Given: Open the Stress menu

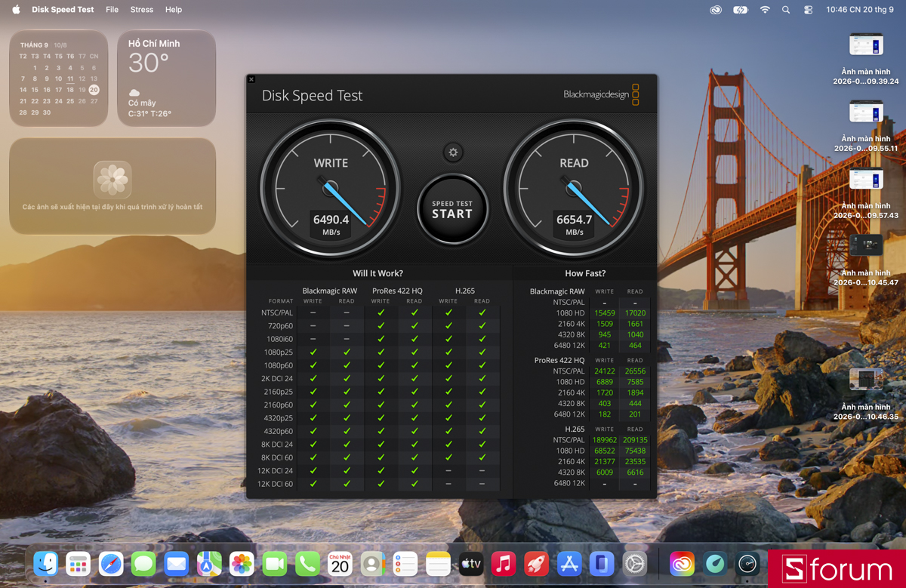Looking at the screenshot, I should click(x=141, y=10).
